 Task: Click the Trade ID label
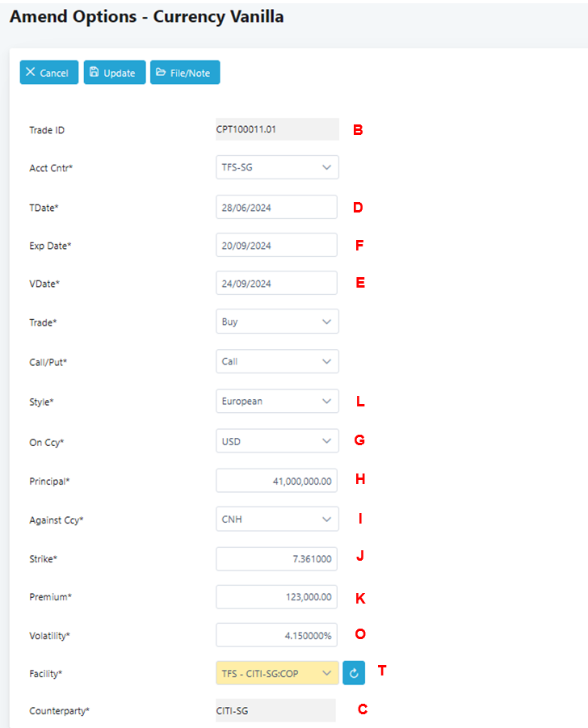(47, 130)
